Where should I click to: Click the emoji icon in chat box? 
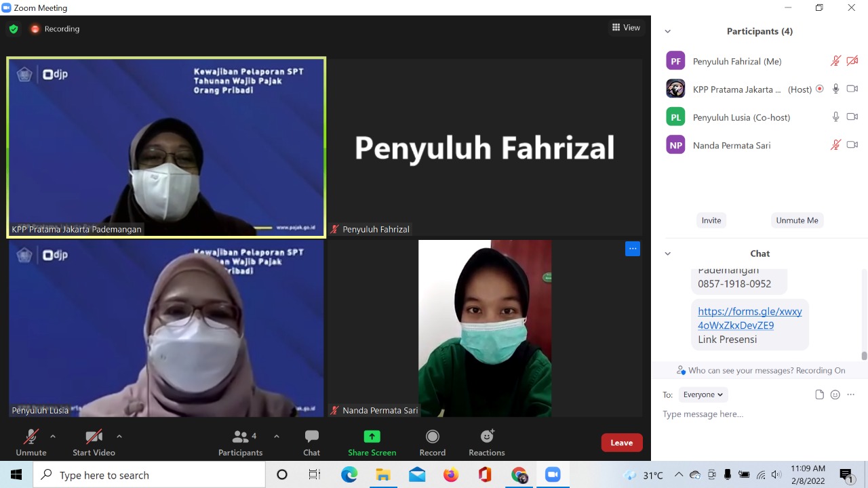[835, 394]
